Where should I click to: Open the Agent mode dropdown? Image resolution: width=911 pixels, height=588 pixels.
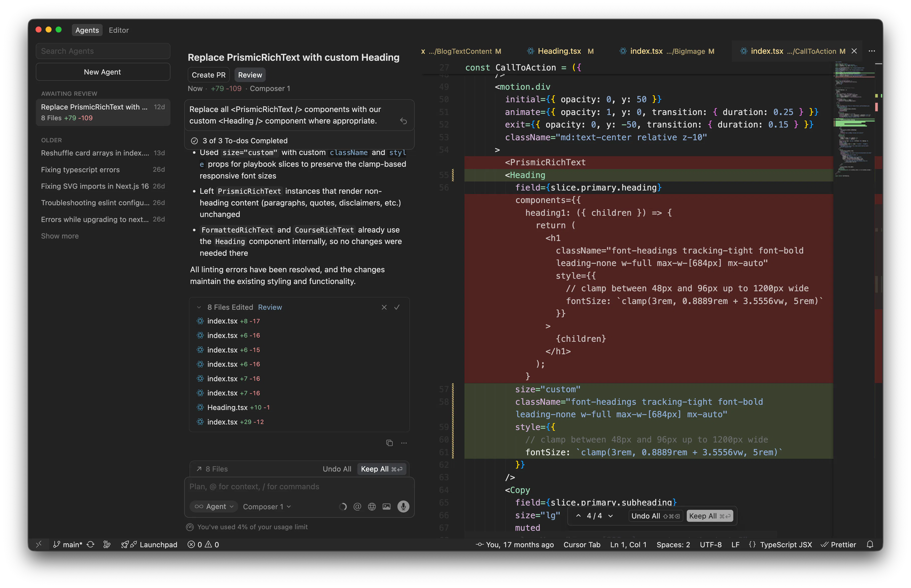click(214, 506)
